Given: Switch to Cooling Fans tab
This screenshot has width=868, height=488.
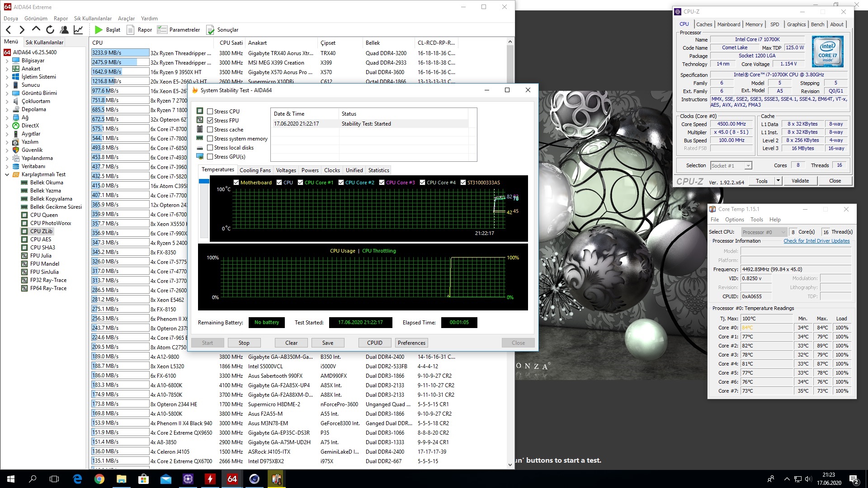Looking at the screenshot, I should click(255, 170).
